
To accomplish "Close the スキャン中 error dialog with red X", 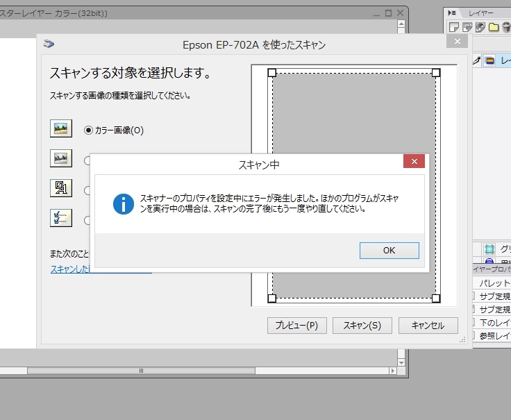I will [x=414, y=161].
